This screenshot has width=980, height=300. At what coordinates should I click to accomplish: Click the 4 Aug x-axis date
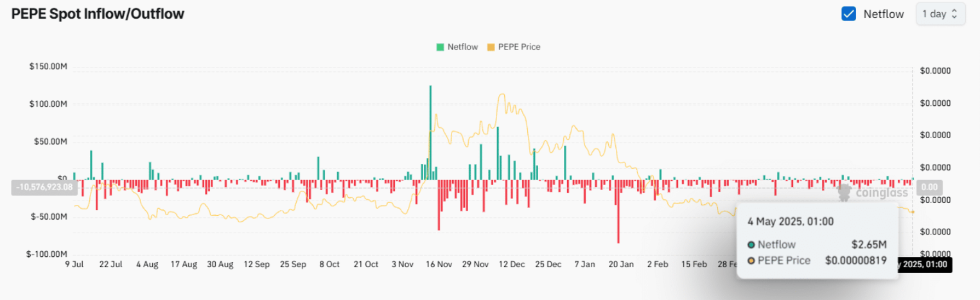pos(146,264)
